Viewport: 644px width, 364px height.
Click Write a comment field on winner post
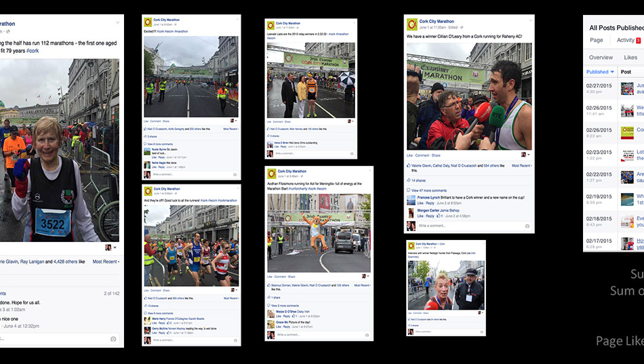(x=475, y=226)
